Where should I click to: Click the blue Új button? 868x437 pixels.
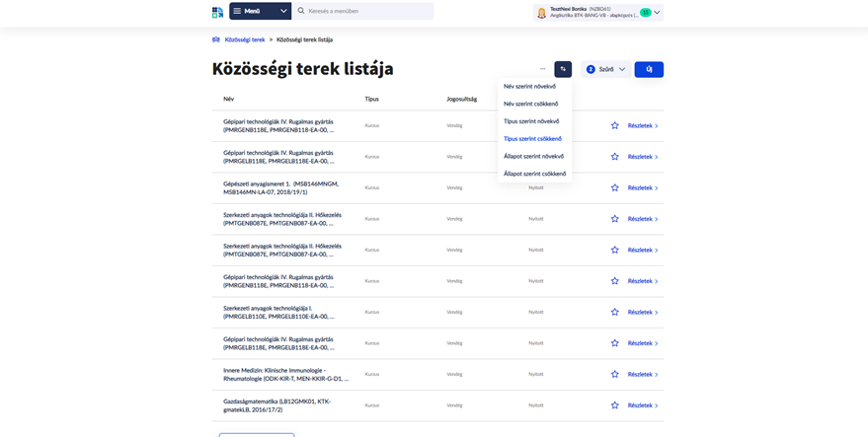click(649, 69)
